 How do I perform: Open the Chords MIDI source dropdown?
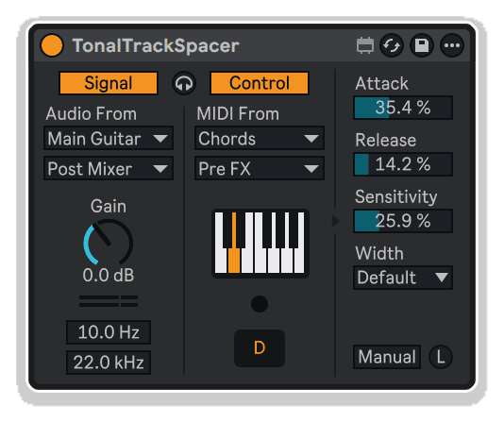click(x=260, y=138)
